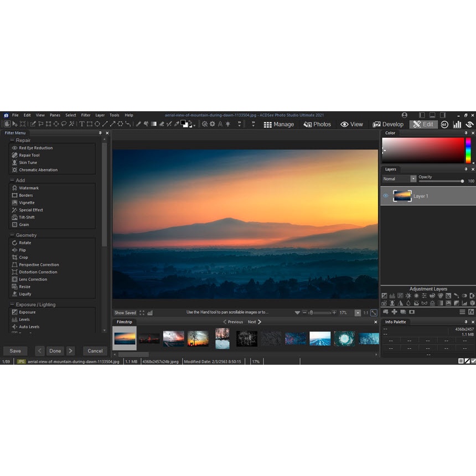Collapse the Exposure / Lighting section
476x476 pixels.
(x=13, y=304)
